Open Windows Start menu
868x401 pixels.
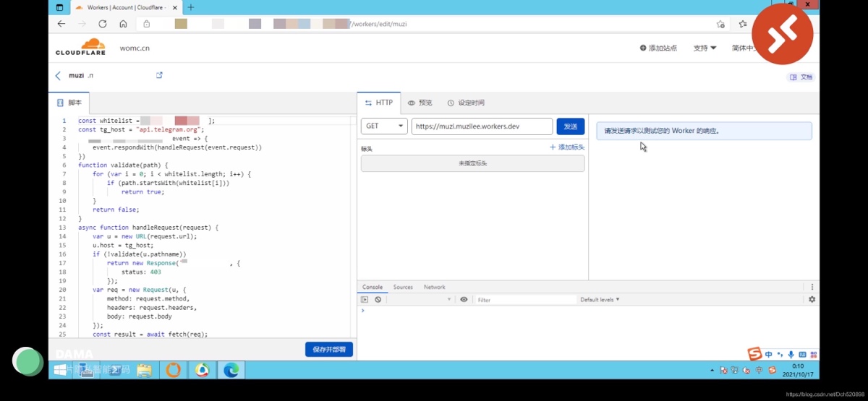(60, 370)
